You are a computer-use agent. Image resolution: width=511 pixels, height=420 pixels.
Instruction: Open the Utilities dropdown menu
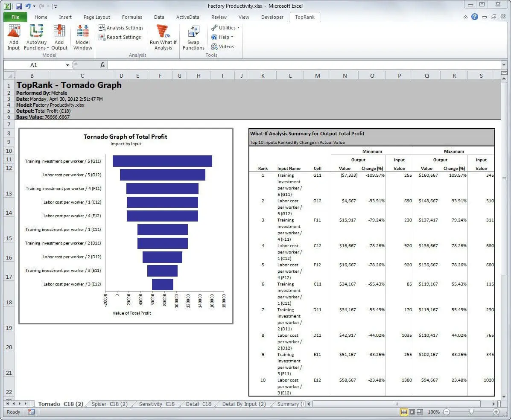pyautogui.click(x=225, y=28)
